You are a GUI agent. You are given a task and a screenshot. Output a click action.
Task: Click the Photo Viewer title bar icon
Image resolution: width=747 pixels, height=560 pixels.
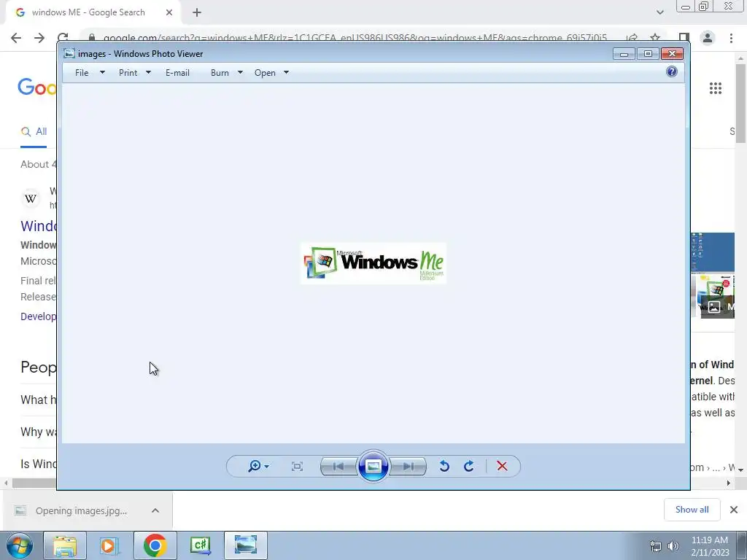[x=69, y=54]
